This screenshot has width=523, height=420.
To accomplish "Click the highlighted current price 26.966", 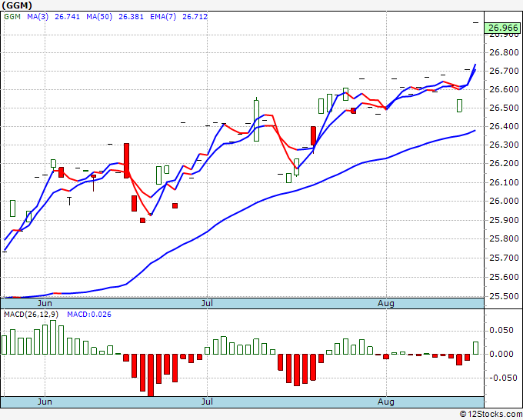I will pos(503,28).
